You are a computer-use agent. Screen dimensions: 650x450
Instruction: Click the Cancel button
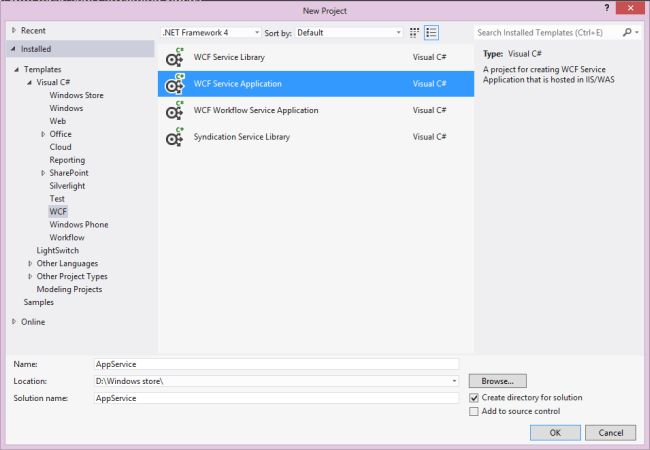click(610, 433)
